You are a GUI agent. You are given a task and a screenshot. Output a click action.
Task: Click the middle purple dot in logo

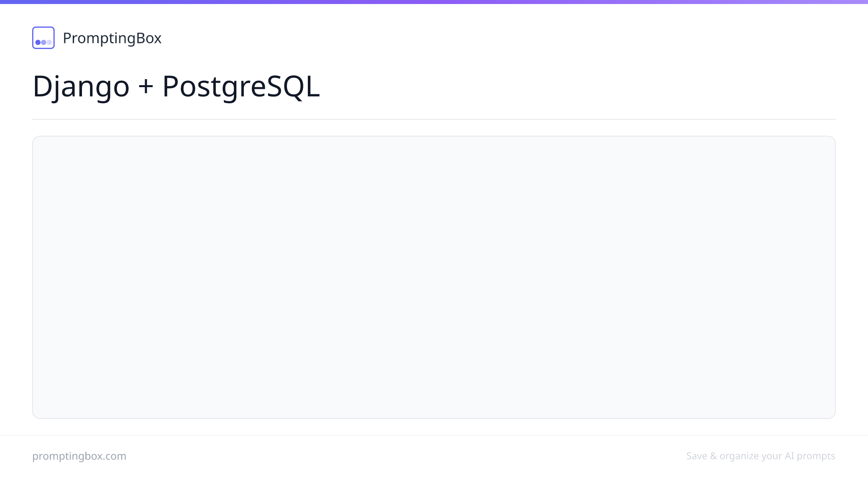[x=43, y=42]
